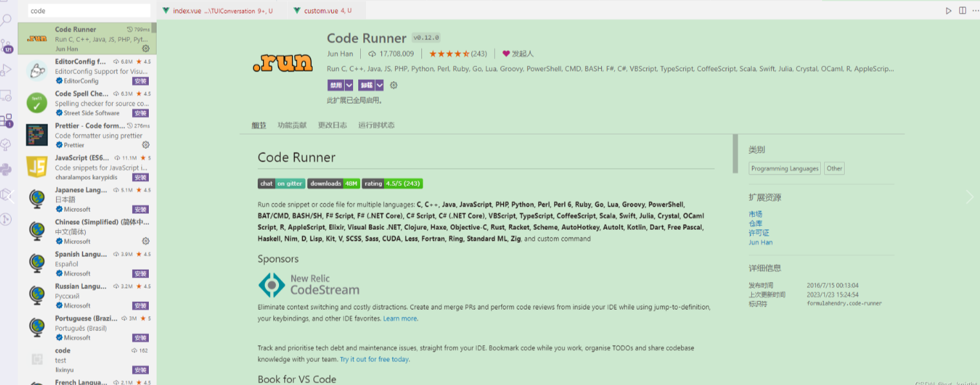
Task: Install the Code Spell Checker extension
Action: (x=140, y=113)
